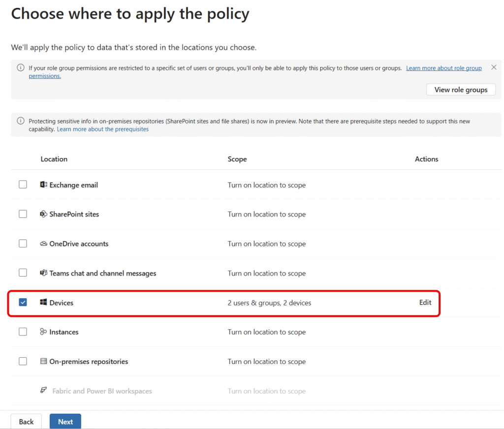The image size is (504, 429).
Task: Click the SharePoint sites label
Action: (x=74, y=214)
